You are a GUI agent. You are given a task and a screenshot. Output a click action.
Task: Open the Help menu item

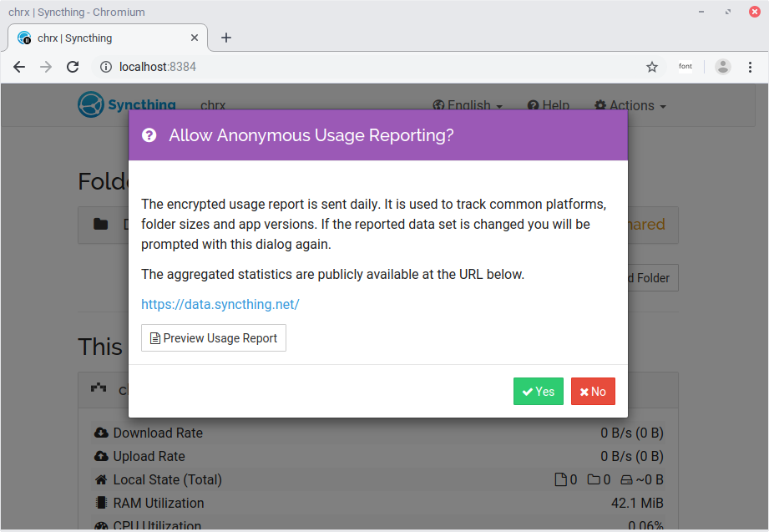tap(549, 105)
